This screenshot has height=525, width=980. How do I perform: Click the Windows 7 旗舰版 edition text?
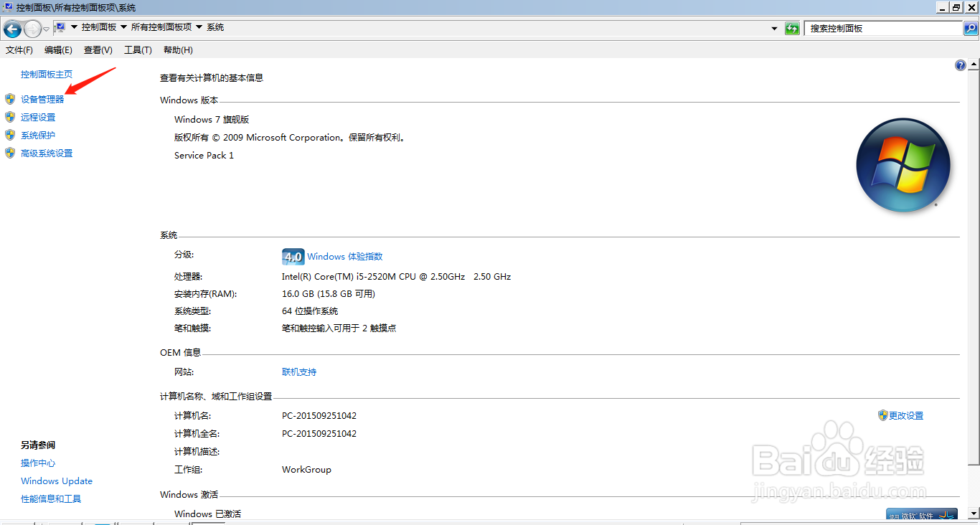[x=212, y=120]
